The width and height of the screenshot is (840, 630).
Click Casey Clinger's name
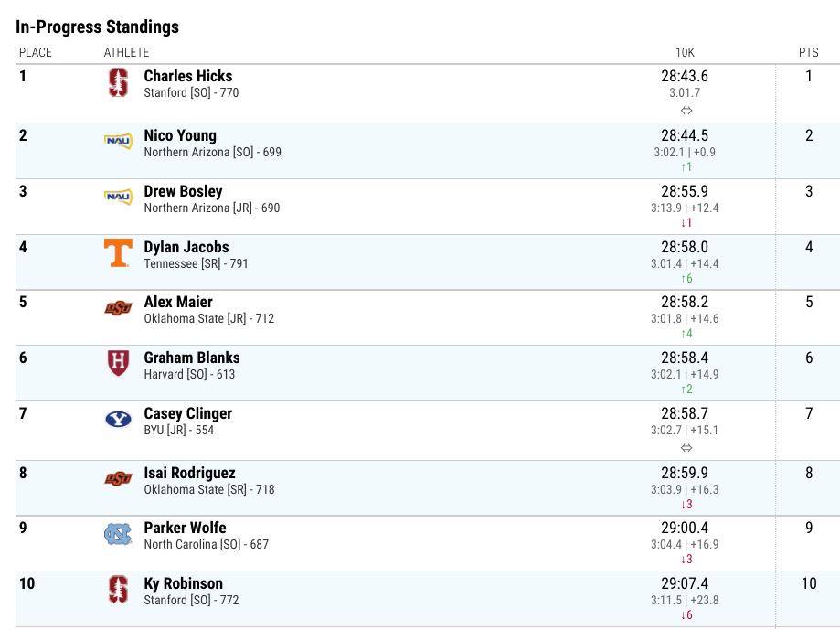point(188,413)
